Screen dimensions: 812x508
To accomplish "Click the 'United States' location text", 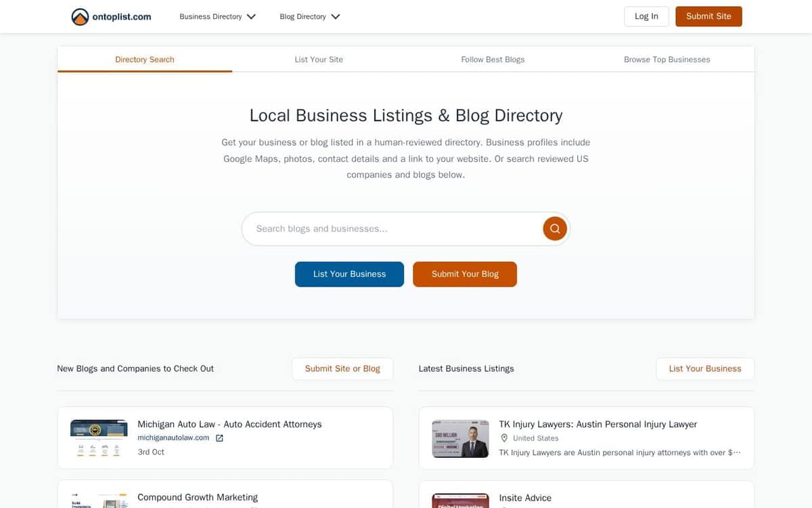I will pos(536,438).
